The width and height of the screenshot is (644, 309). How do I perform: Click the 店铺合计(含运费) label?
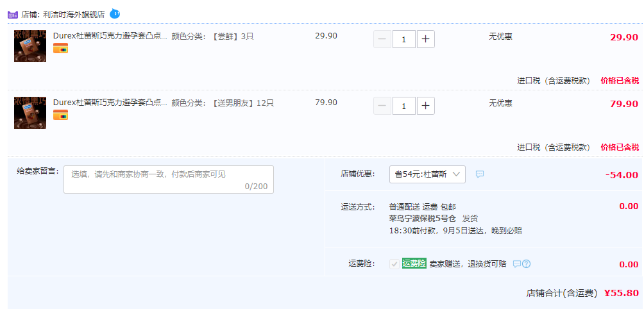tap(561, 293)
